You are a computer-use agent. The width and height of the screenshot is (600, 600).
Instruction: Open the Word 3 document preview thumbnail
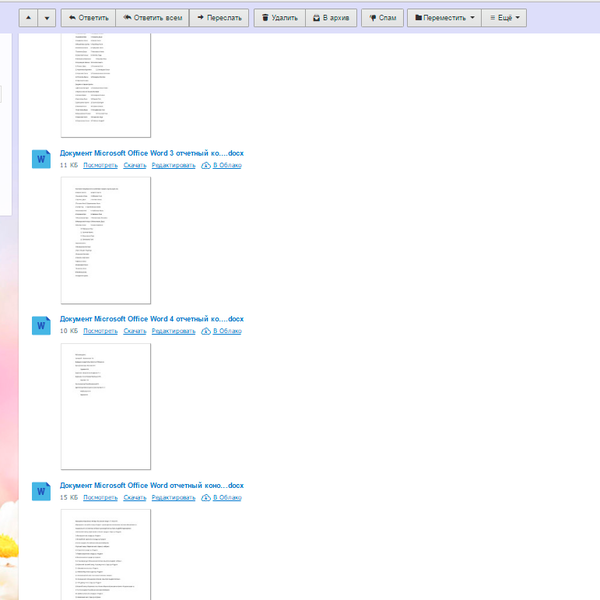point(106,240)
